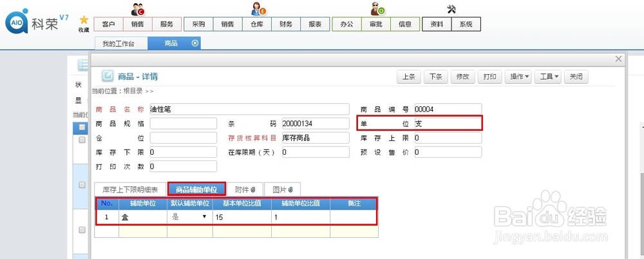Image resolution: width=644 pixels, height=259 pixels.
Task: Close the detail dialog with the X
Action: (618, 59)
